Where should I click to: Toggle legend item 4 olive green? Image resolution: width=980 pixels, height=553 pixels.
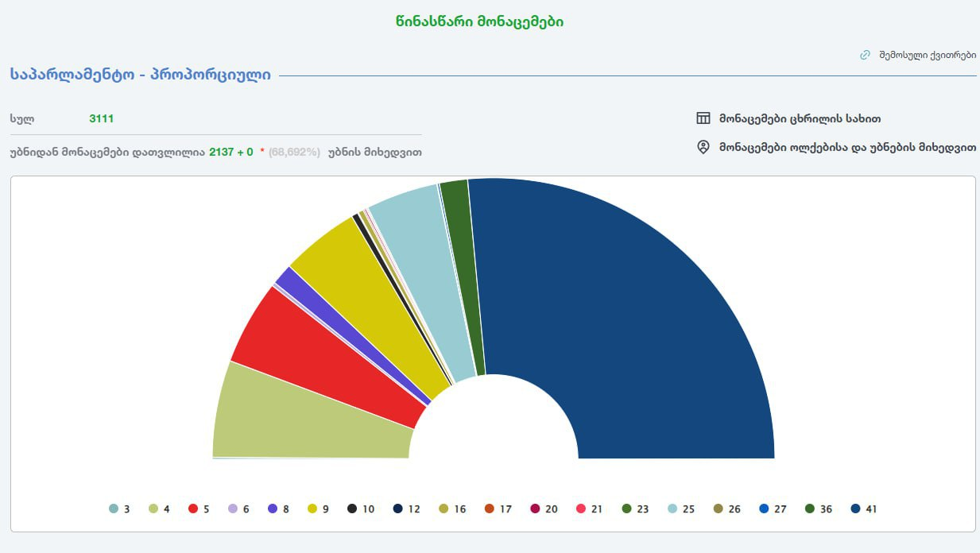[x=159, y=509]
